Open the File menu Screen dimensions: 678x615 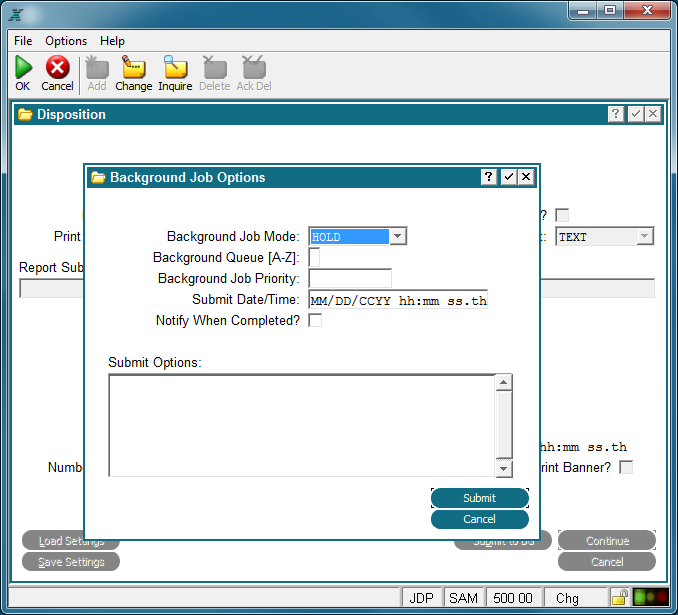(23, 41)
